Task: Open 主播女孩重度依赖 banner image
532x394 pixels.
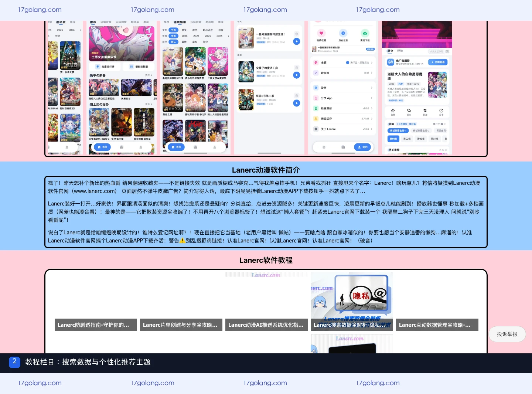Action: [x=122, y=43]
